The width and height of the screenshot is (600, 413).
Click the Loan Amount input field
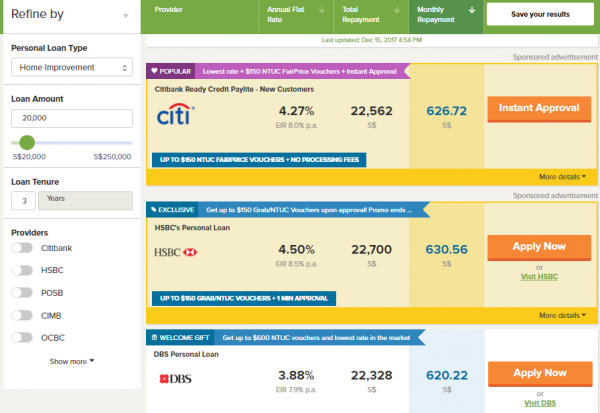(x=72, y=118)
